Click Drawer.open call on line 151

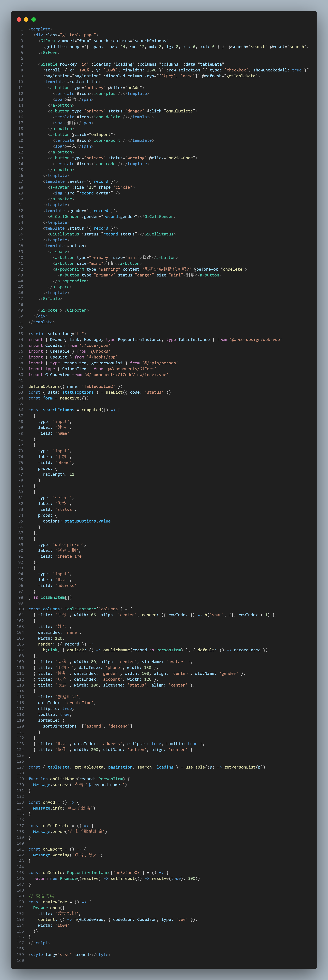tap(46, 908)
